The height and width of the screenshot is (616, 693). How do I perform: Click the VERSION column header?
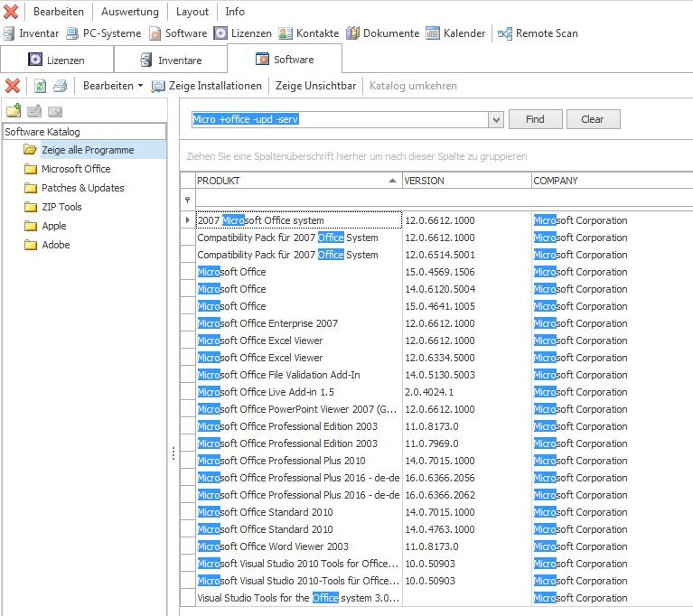pos(467,181)
